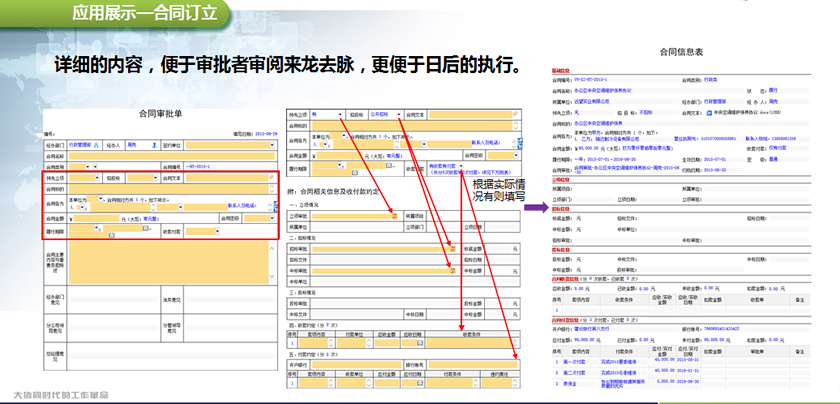Open 收款付款 dropdown in left form
The height and width of the screenshot is (404, 840).
pos(217,231)
